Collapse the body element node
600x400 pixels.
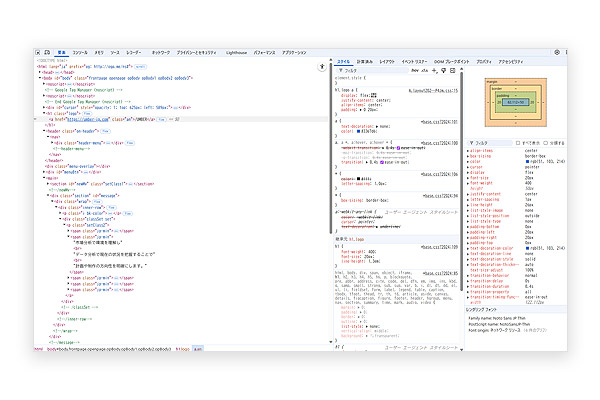click(x=39, y=78)
